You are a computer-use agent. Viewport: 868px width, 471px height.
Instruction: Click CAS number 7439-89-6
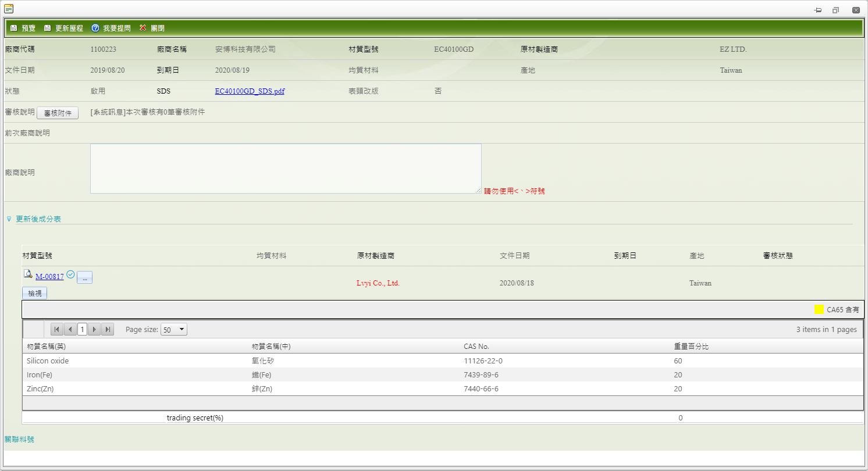(x=481, y=374)
